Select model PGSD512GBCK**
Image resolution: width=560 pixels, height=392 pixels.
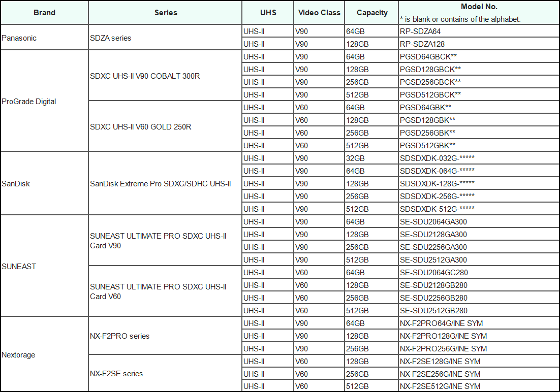pos(479,94)
